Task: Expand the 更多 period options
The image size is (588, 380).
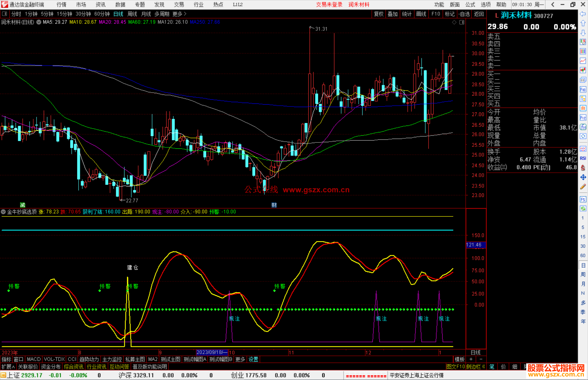Action: click(179, 14)
